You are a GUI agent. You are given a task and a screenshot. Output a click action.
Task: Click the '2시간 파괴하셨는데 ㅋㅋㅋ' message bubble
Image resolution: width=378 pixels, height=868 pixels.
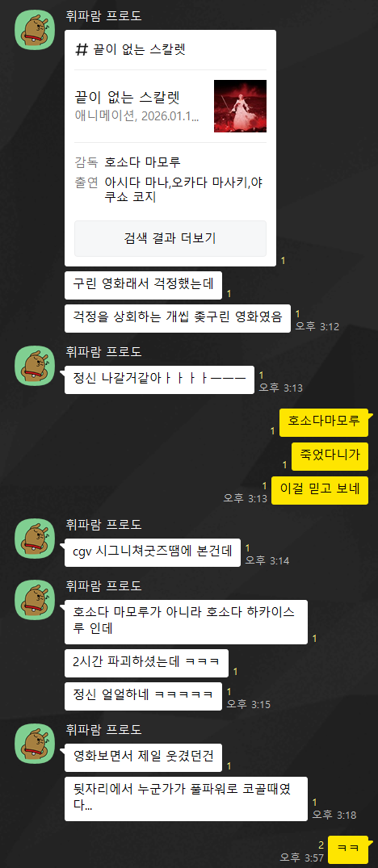(x=146, y=663)
